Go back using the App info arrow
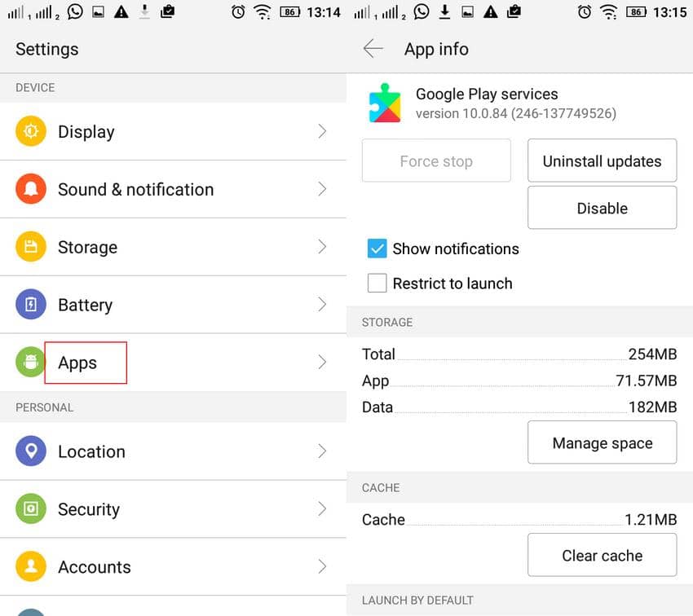The image size is (693, 616). 373,49
